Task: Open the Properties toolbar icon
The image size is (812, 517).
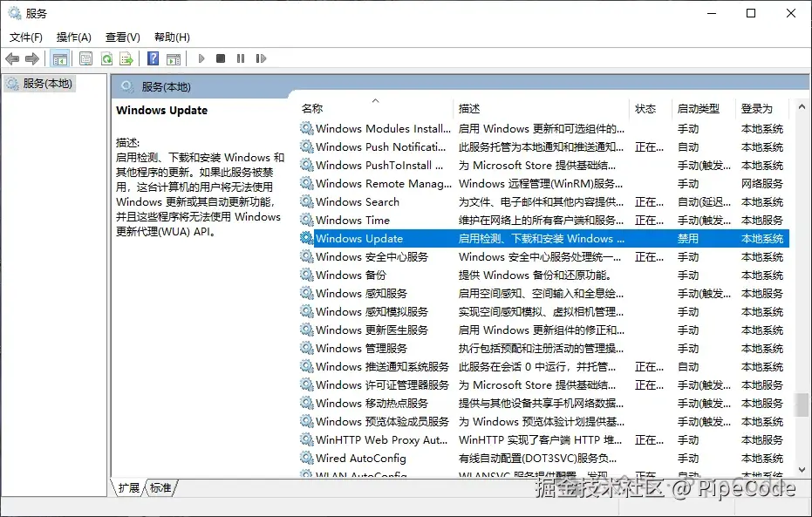Action: tap(86, 59)
